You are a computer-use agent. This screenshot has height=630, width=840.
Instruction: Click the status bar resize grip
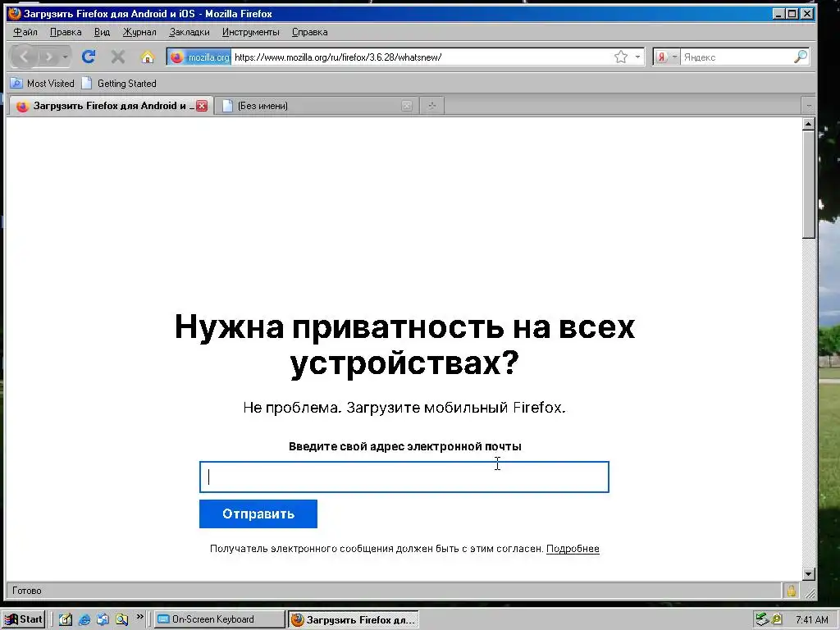point(810,592)
